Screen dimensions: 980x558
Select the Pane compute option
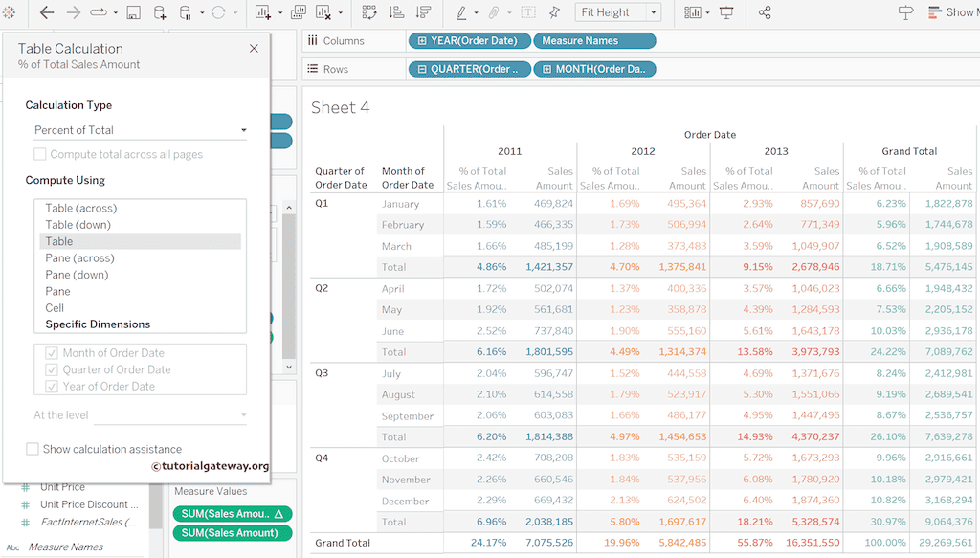(140, 291)
